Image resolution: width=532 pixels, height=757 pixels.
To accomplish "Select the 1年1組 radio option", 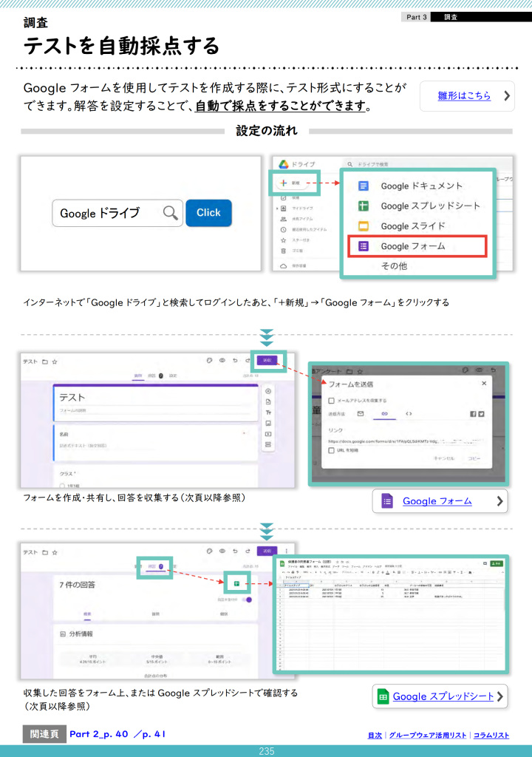I will click(x=62, y=485).
